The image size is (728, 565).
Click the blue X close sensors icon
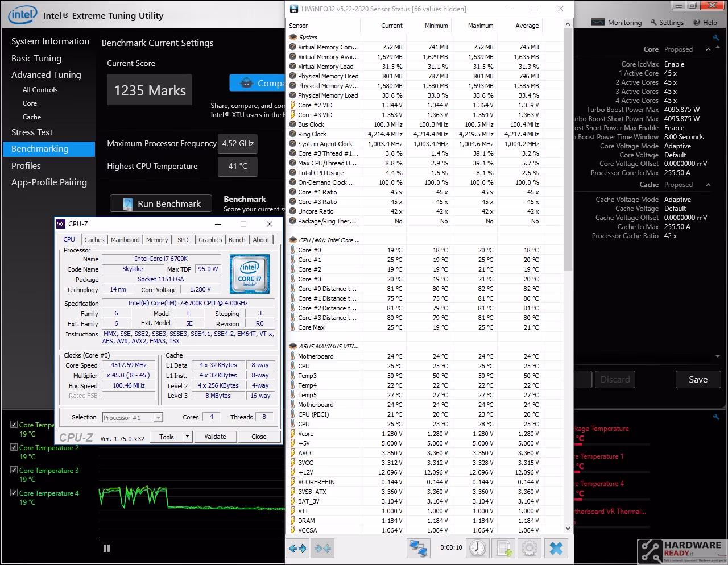tap(556, 549)
